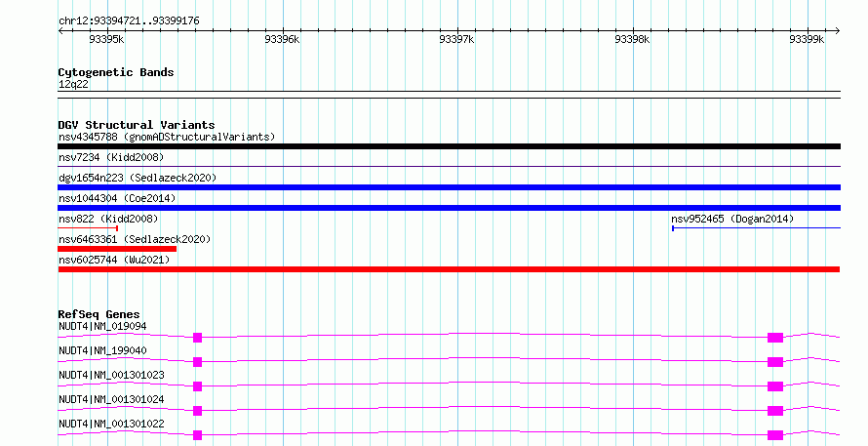The image size is (868, 446).
Task: Open the NUDT4|NM_019094 transcript label
Action: click(x=102, y=326)
